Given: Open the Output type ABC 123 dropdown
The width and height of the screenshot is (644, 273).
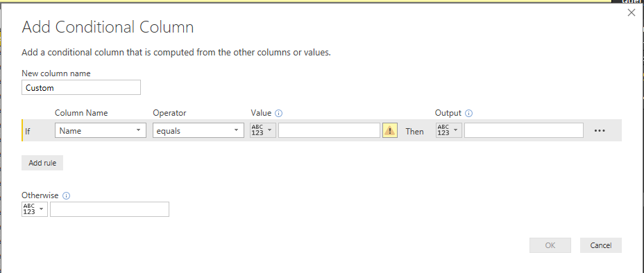Looking at the screenshot, I should (x=449, y=130).
